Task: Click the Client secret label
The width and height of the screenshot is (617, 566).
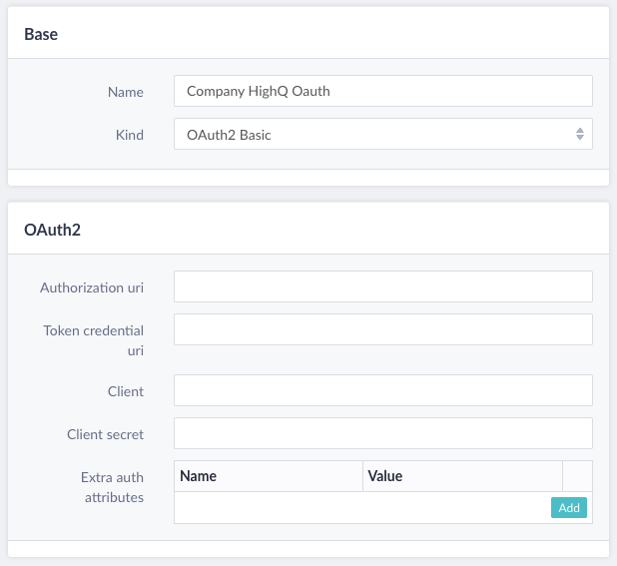Action: 105,435
